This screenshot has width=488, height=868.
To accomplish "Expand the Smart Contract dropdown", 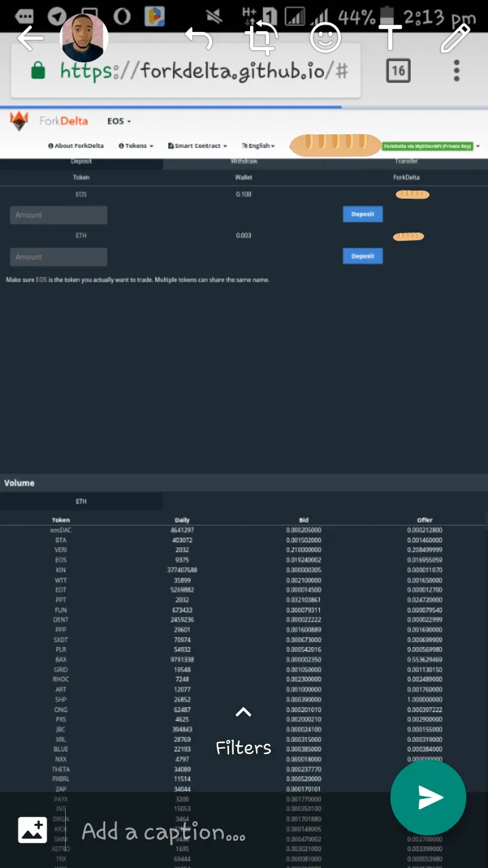I will 197,146.
